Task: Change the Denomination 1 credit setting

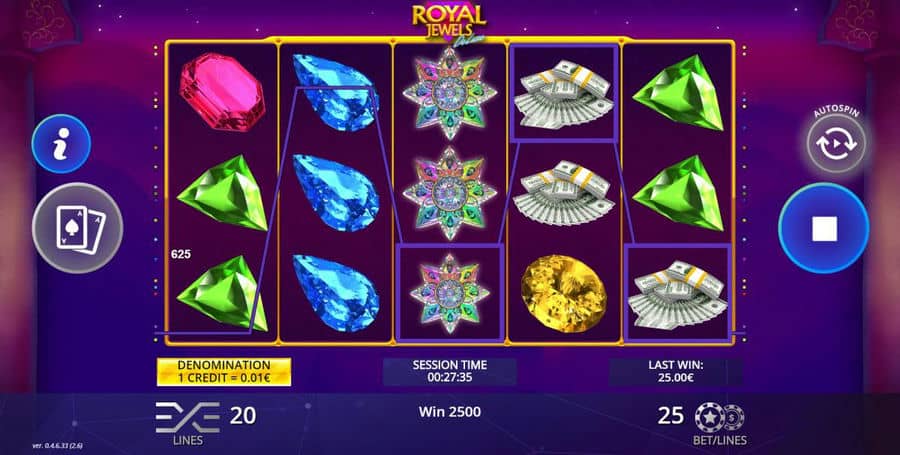Action: pos(224,372)
